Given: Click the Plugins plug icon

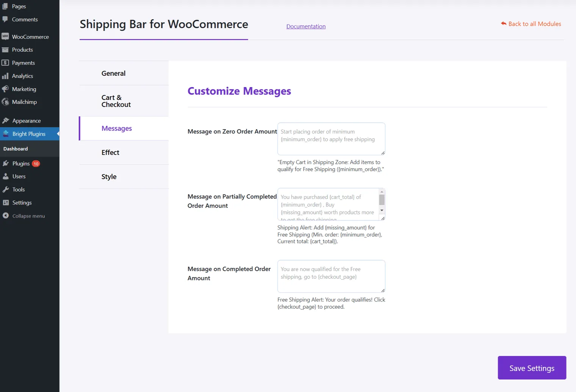Looking at the screenshot, I should click(6, 163).
